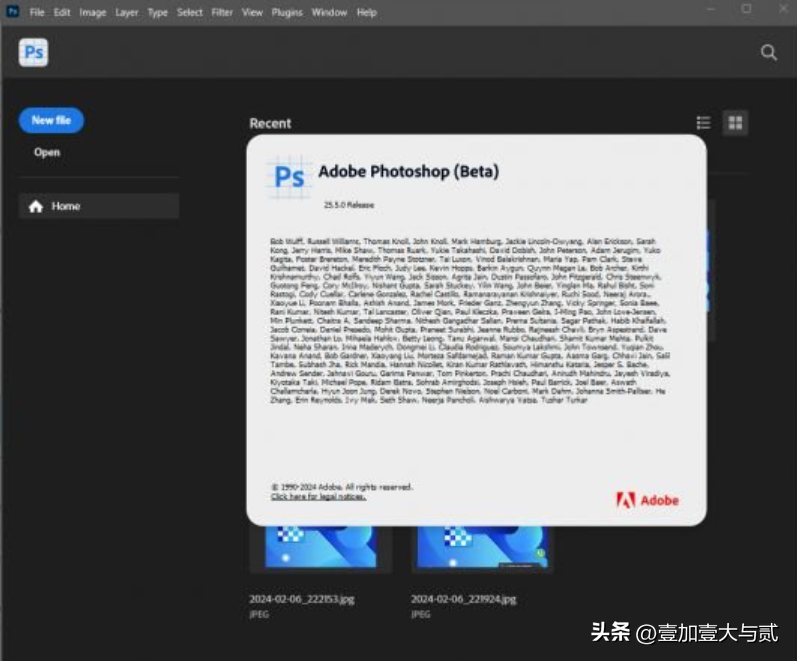Select the Home tab in sidebar
Viewport: 797px width, 661px height.
tap(99, 206)
